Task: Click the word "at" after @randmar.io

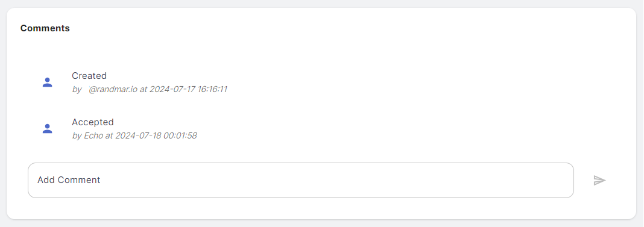Action: click(144, 90)
